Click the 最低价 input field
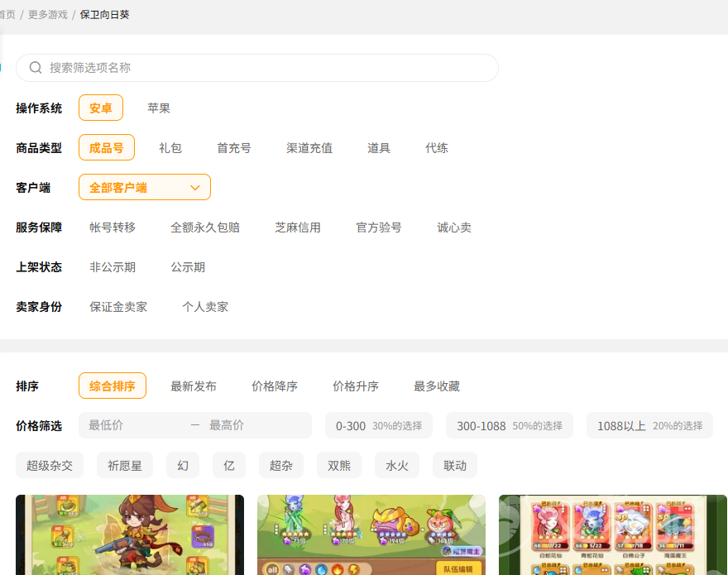 132,425
